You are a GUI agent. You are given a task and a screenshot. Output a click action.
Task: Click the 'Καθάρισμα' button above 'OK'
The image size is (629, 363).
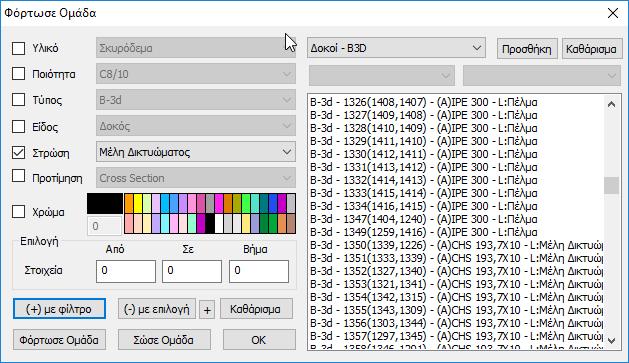(x=255, y=309)
